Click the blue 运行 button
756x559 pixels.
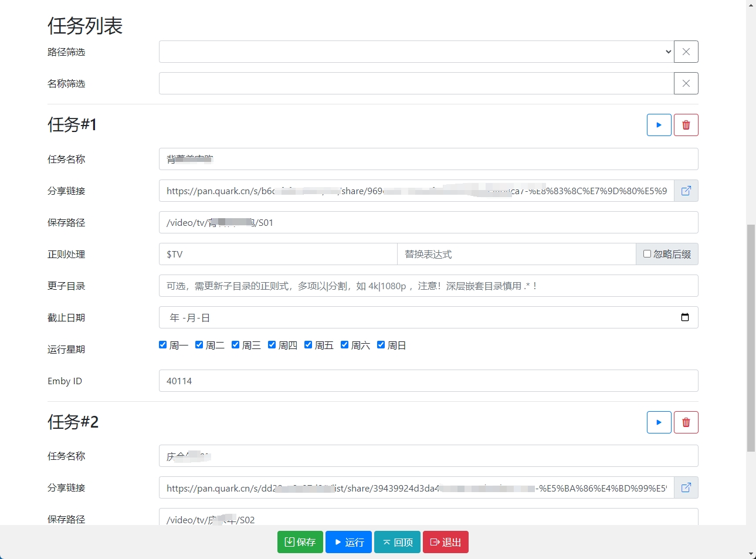(x=348, y=541)
